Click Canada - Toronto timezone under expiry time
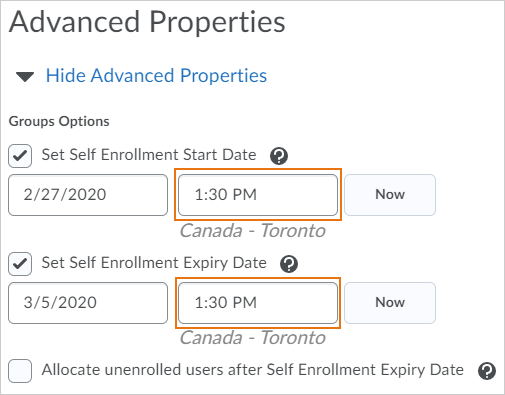Screen dimensions: 505x395 253,338
